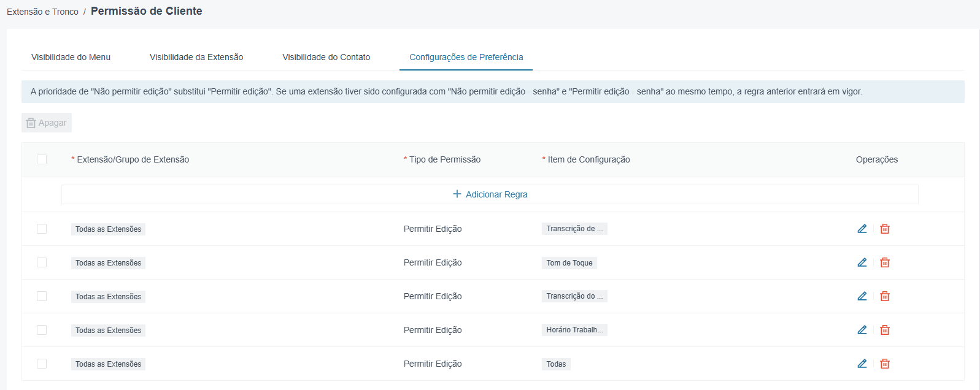The image size is (980, 390).
Task: Click the plus icon in Adicionar Regra
Action: pos(457,194)
